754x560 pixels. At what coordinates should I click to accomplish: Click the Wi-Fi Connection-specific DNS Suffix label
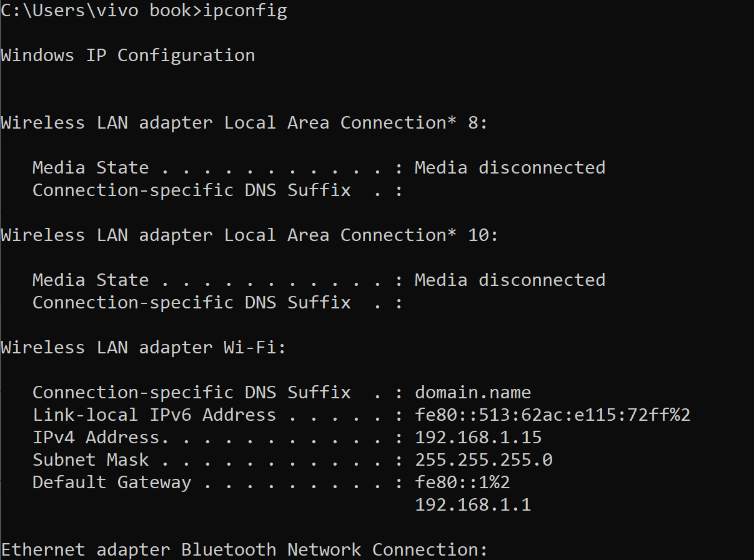point(192,393)
